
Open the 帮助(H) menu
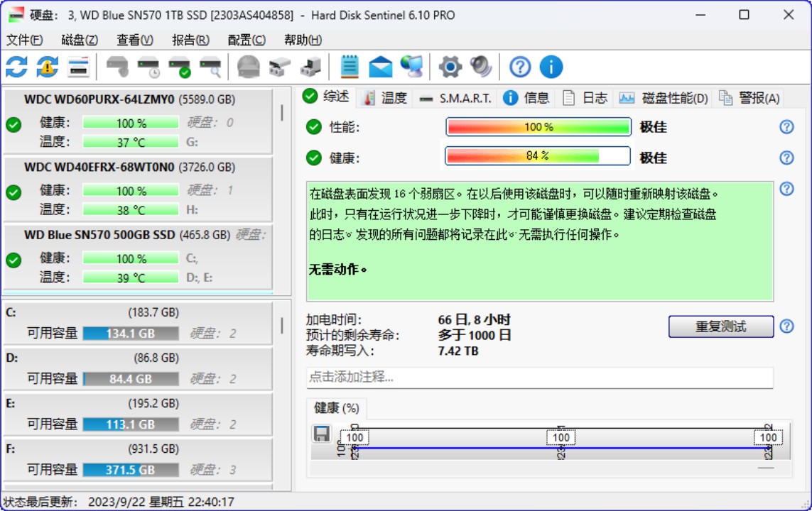point(303,40)
